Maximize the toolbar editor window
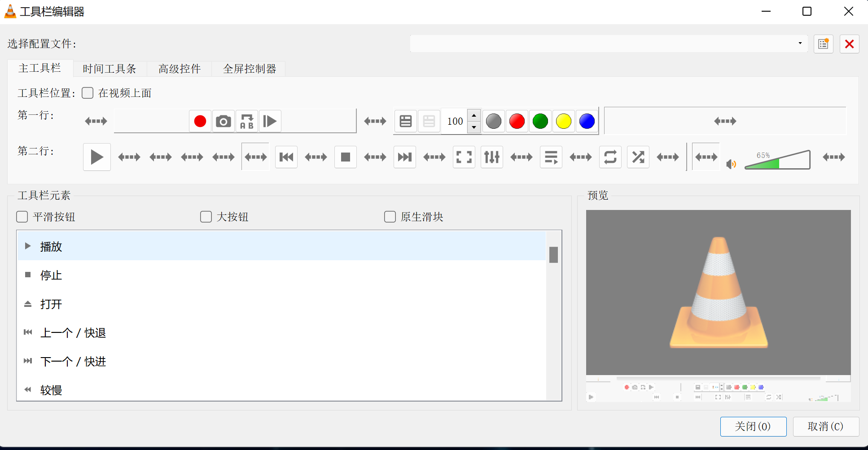868x450 pixels. tap(807, 11)
